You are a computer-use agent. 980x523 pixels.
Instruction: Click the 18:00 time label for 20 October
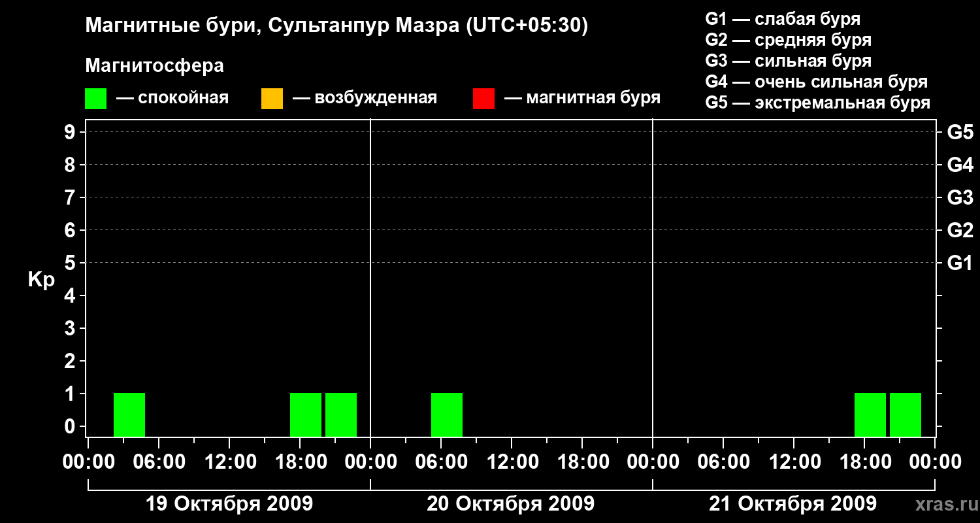click(x=582, y=462)
